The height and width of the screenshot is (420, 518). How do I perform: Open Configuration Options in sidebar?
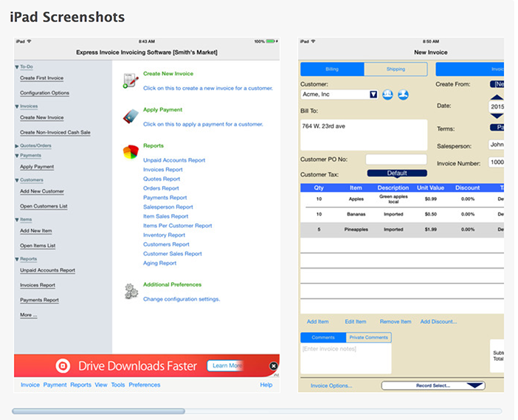44,93
